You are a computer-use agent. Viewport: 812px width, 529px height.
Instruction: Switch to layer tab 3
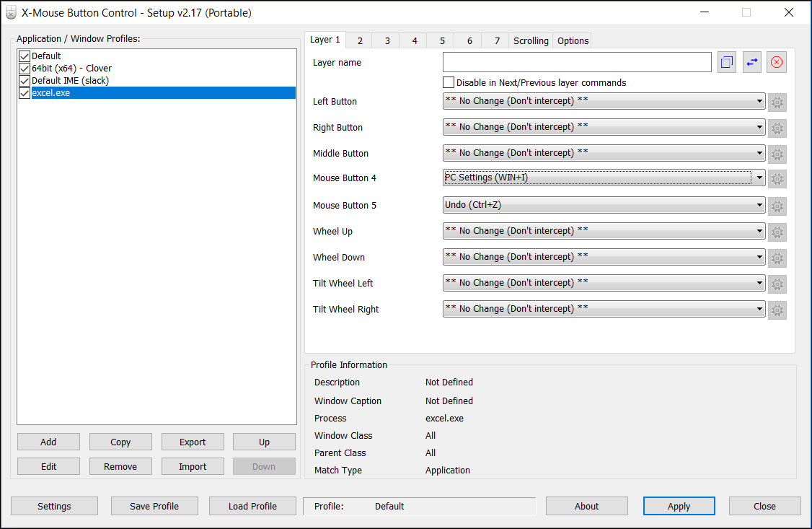(387, 41)
